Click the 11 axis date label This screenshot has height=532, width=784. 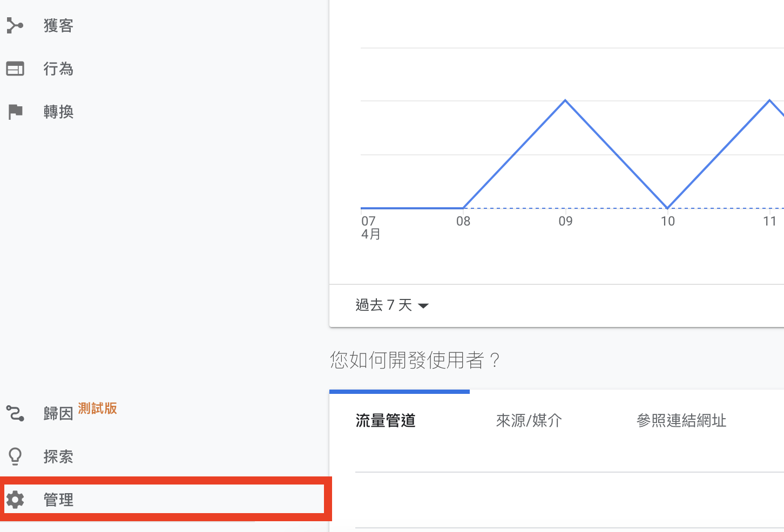pyautogui.click(x=769, y=221)
